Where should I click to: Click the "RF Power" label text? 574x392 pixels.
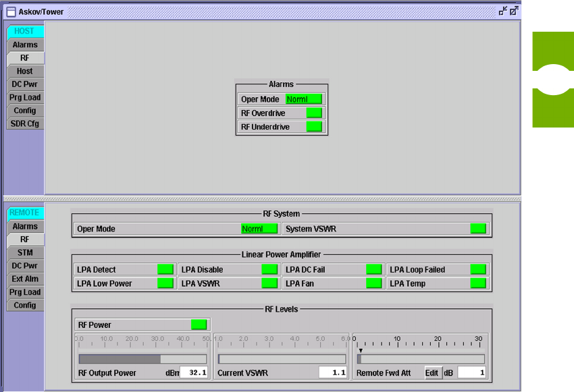[95, 325]
